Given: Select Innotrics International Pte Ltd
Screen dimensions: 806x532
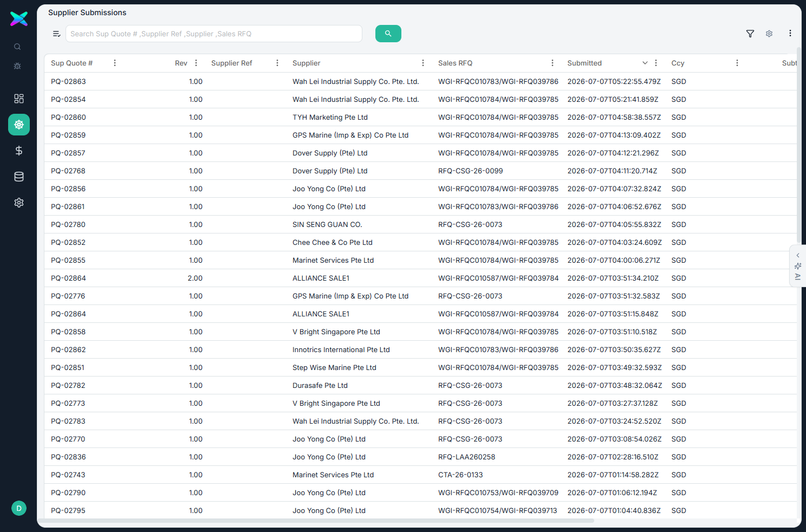Looking at the screenshot, I should (341, 349).
